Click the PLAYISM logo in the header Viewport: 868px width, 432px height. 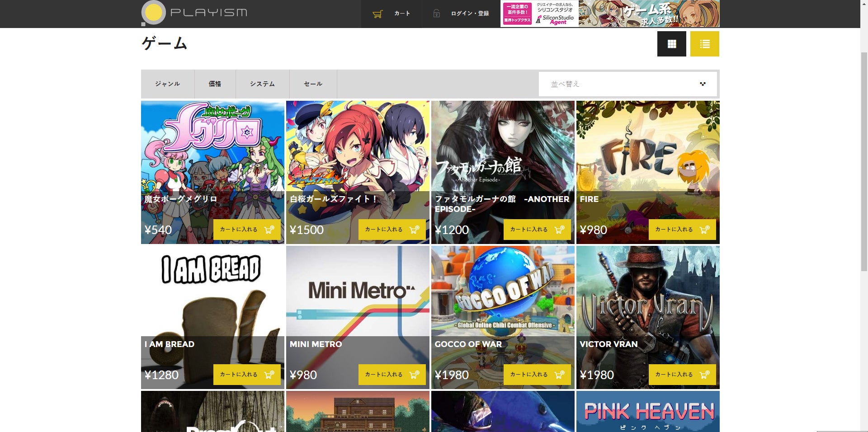(x=194, y=13)
